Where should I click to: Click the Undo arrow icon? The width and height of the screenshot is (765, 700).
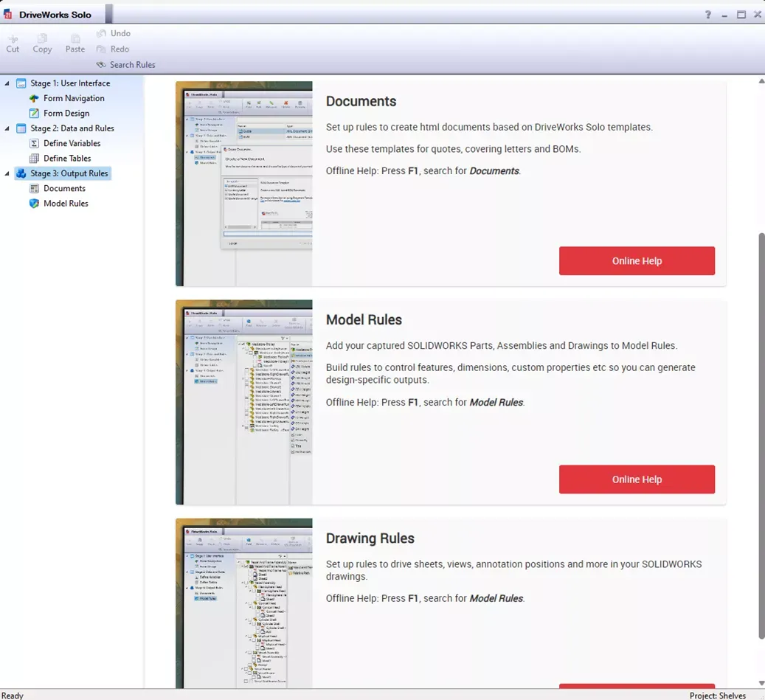tap(101, 33)
